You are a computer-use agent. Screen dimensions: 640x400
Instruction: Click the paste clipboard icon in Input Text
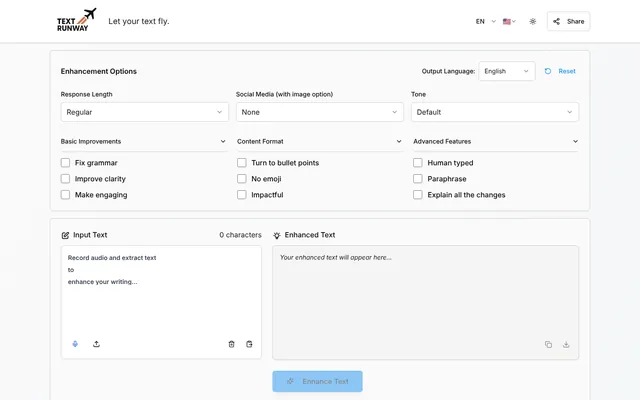pyautogui.click(x=249, y=344)
